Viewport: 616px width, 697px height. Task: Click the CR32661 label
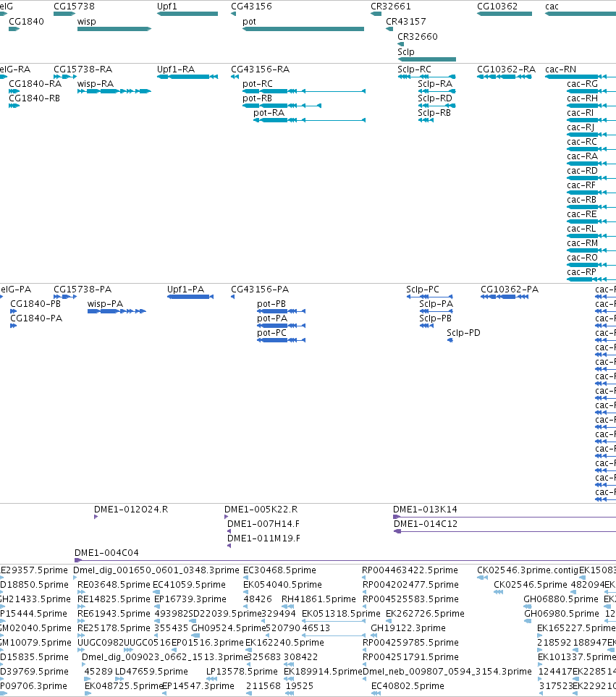click(x=391, y=7)
